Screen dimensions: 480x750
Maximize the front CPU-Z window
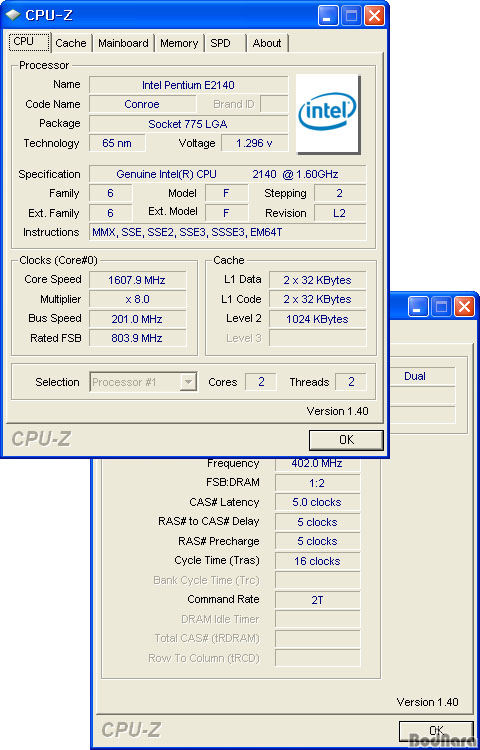[x=351, y=16]
